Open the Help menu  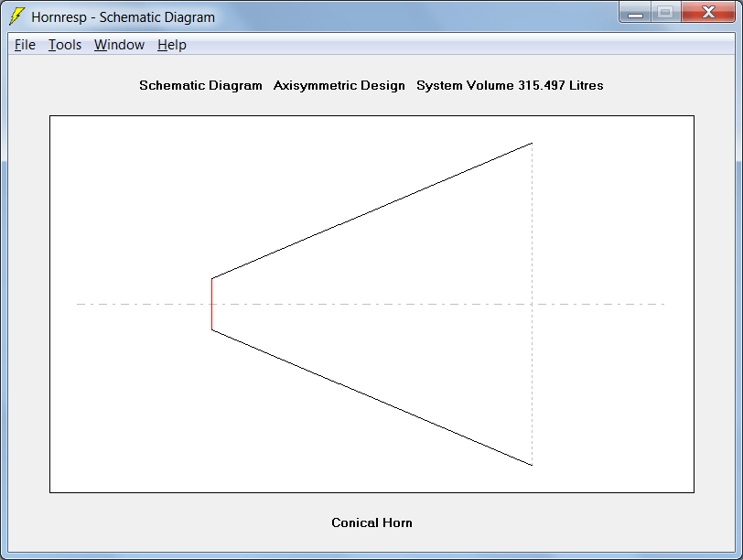pyautogui.click(x=172, y=45)
